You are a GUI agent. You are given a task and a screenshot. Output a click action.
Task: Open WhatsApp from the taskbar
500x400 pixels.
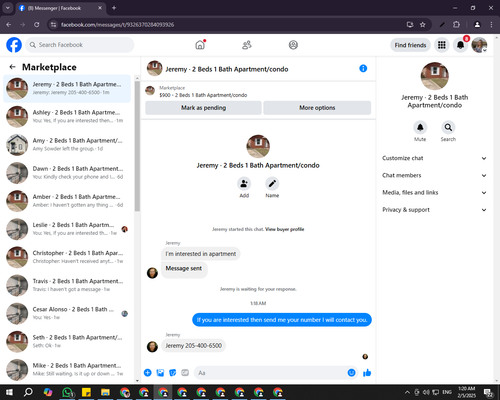[68, 392]
